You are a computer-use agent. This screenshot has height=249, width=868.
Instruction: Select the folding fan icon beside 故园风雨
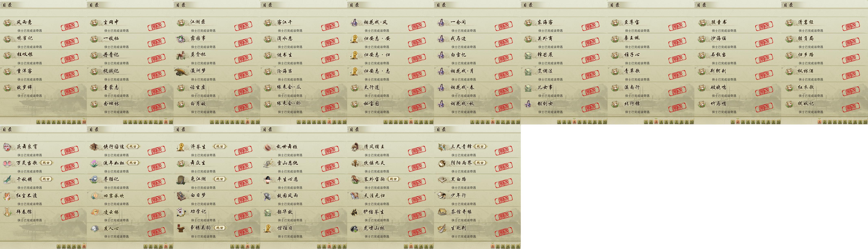point(268,196)
